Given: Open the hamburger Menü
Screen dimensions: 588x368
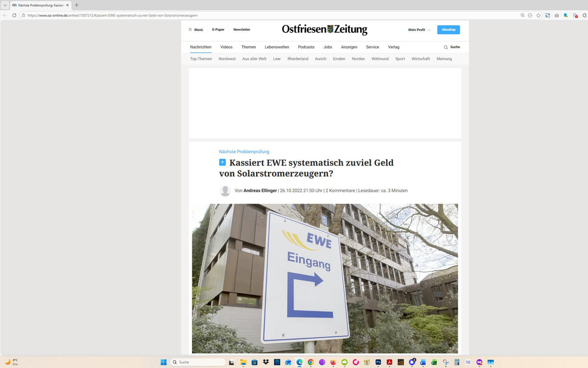Looking at the screenshot, I should pyautogui.click(x=195, y=30).
